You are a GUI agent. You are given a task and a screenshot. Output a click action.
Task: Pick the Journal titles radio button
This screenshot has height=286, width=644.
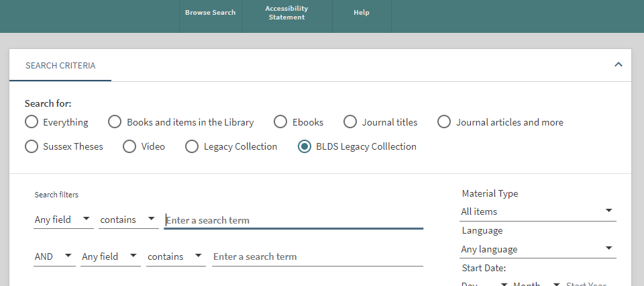pyautogui.click(x=350, y=122)
